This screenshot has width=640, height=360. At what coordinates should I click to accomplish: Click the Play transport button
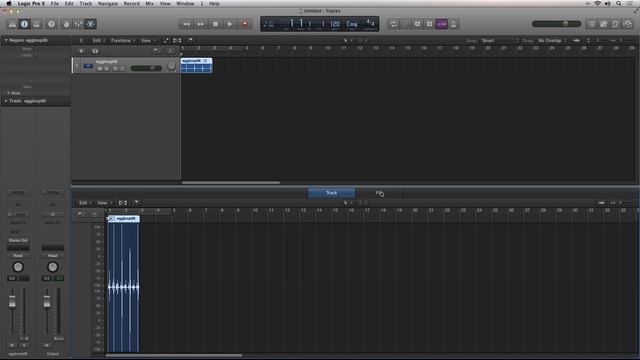pos(230,24)
